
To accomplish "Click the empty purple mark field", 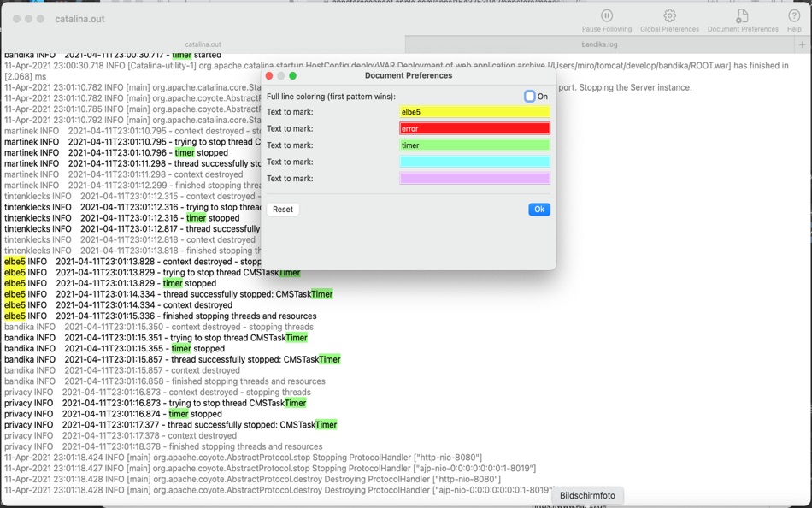I will point(474,179).
